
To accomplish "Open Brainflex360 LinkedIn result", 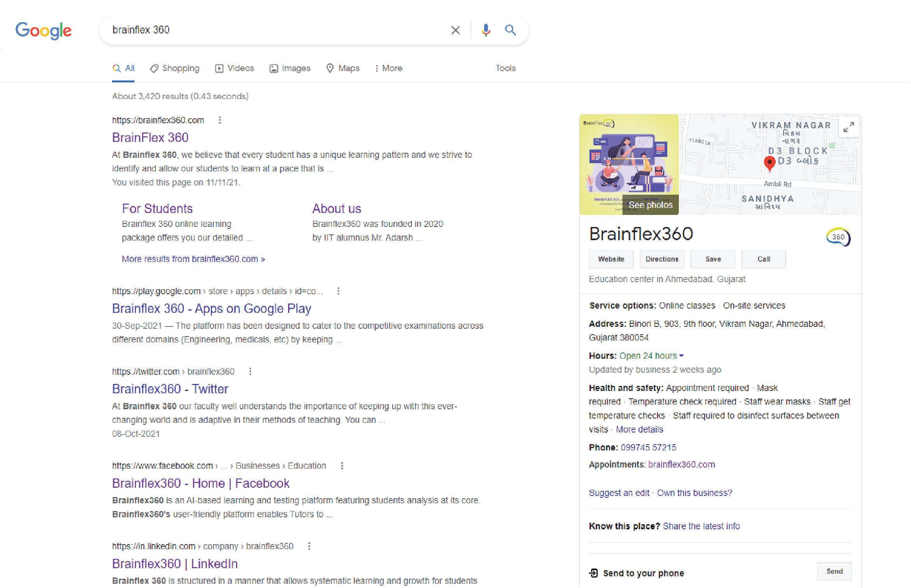I will [x=175, y=564].
